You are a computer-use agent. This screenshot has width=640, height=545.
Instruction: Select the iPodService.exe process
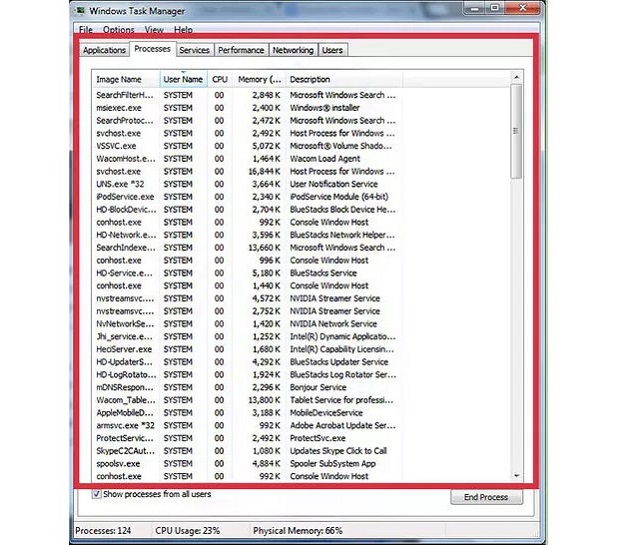[x=247, y=196]
